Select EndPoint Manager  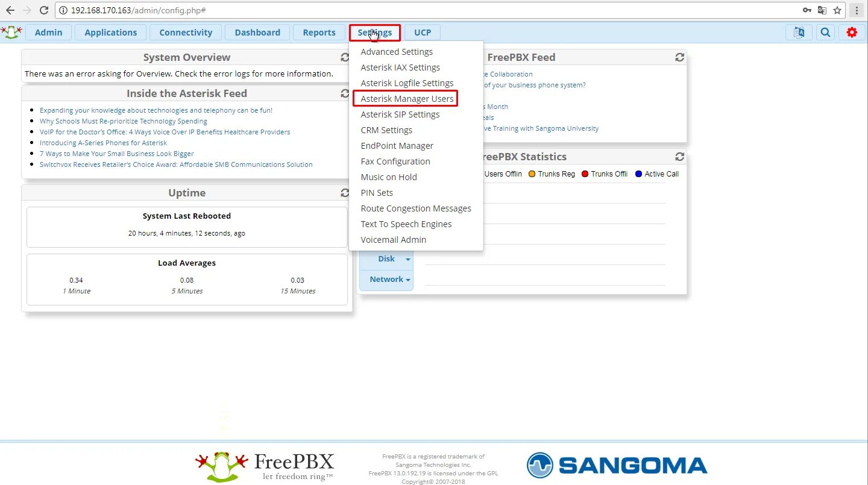pyautogui.click(x=397, y=146)
